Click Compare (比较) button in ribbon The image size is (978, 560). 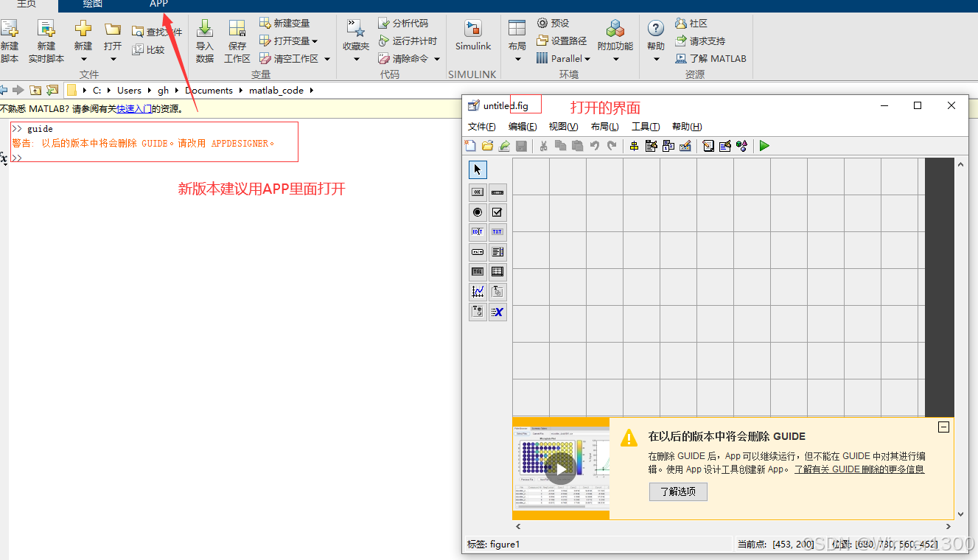coord(148,50)
